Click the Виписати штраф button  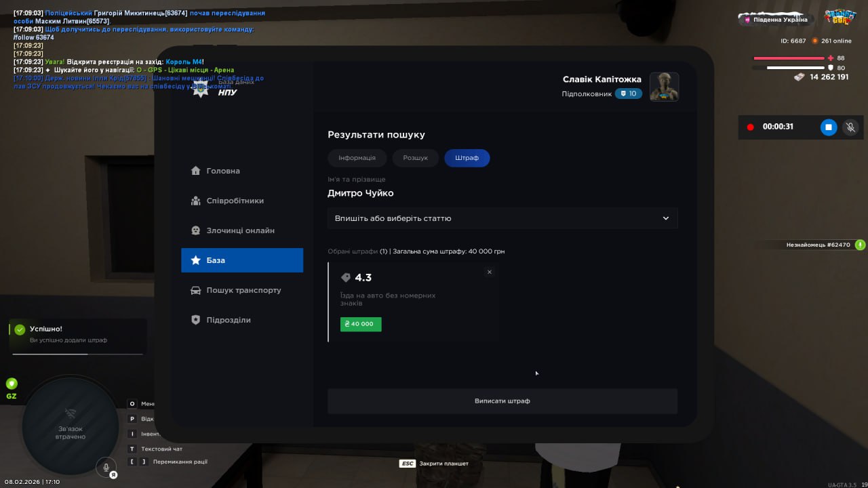coord(502,401)
